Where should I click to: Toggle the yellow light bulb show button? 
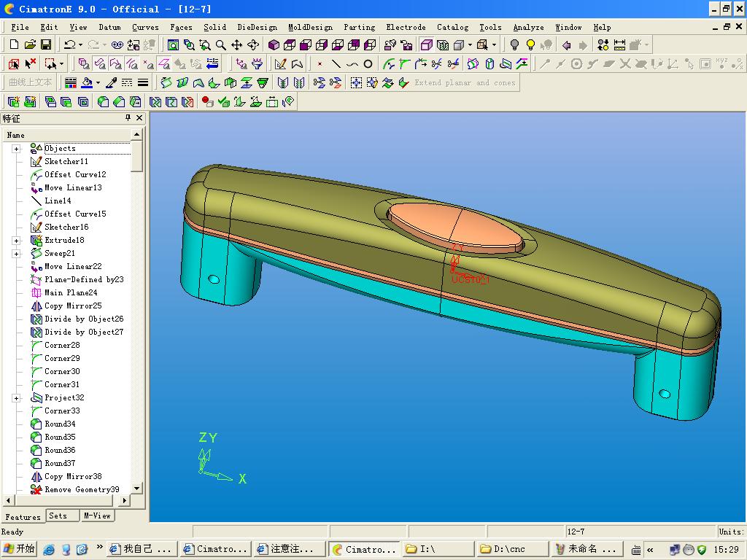(530, 44)
